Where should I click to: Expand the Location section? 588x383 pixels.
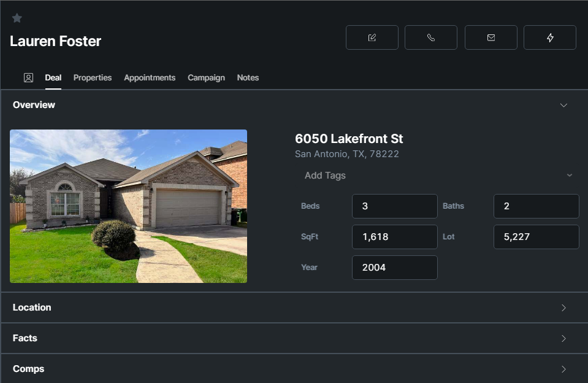tap(563, 308)
